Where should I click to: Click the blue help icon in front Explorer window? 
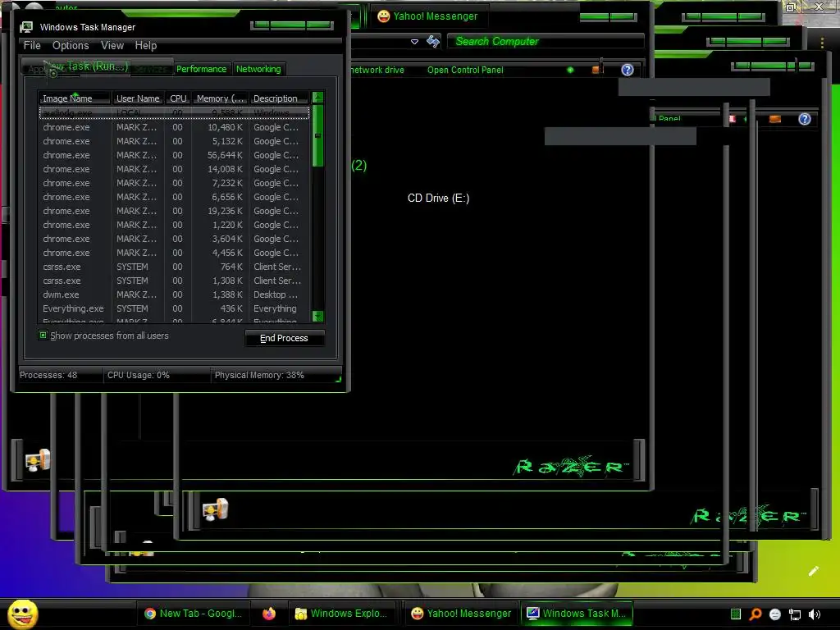point(628,70)
